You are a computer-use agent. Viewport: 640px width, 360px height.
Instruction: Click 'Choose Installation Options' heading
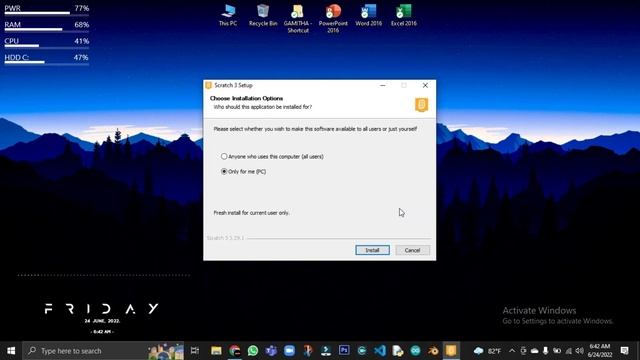pyautogui.click(x=246, y=98)
